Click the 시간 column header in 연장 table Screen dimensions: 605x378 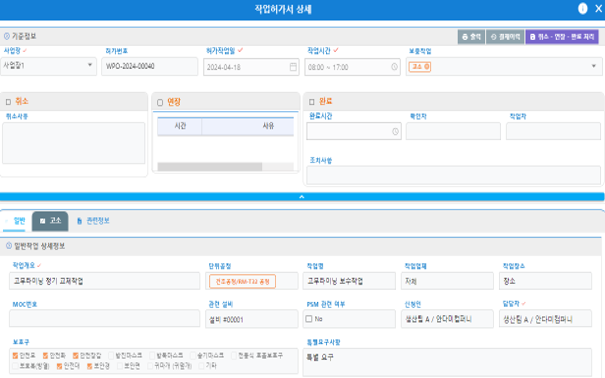[180, 126]
